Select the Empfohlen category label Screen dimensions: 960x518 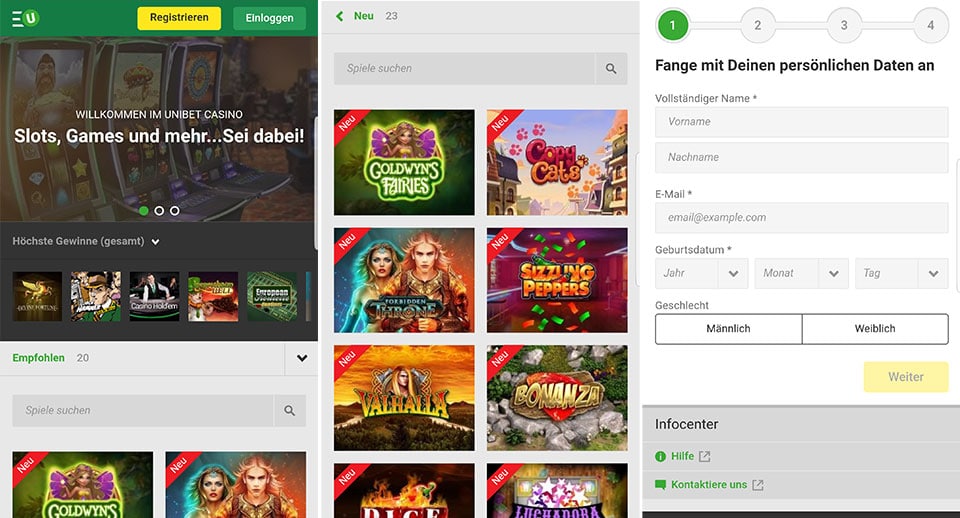(x=38, y=358)
